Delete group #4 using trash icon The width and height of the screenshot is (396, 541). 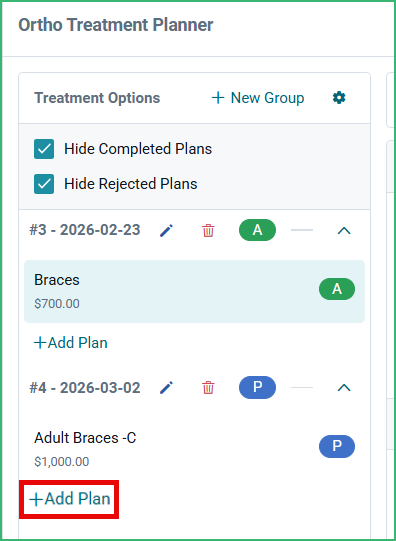[x=208, y=388]
